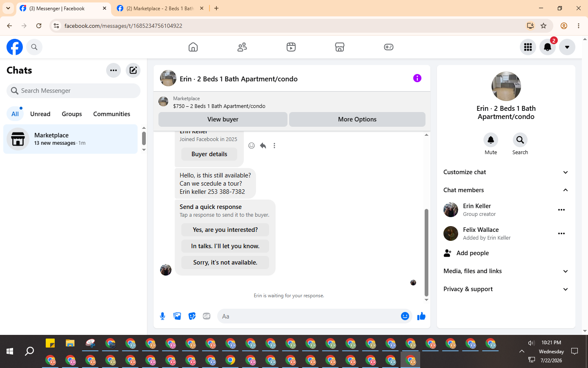
Task: Open the Chrome three-dot menu
Action: (579, 26)
